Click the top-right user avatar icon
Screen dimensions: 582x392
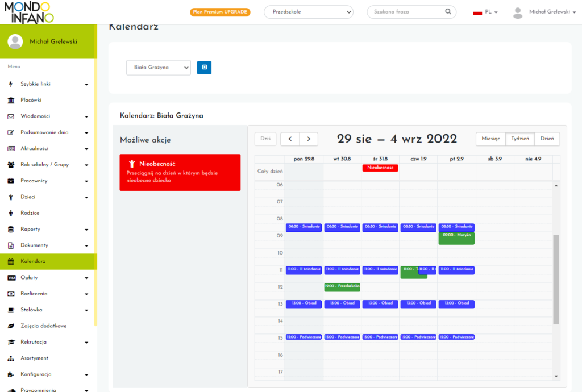[517, 12]
